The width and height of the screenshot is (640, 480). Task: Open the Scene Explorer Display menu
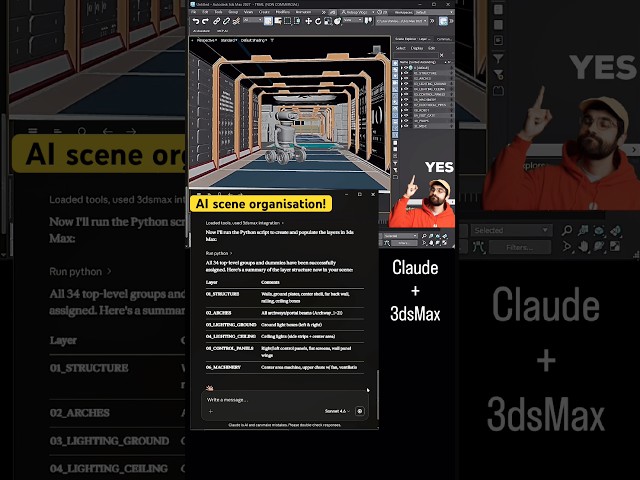[x=417, y=48]
